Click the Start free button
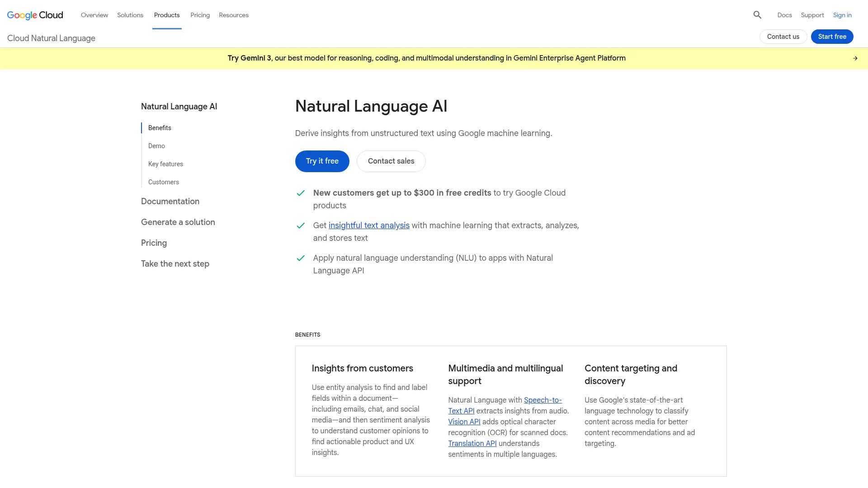 click(832, 37)
